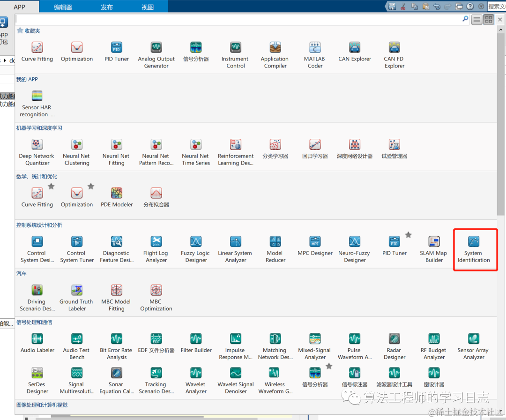This screenshot has height=420, width=506.
Task: Click the documentation search box
Action: pos(496,7)
